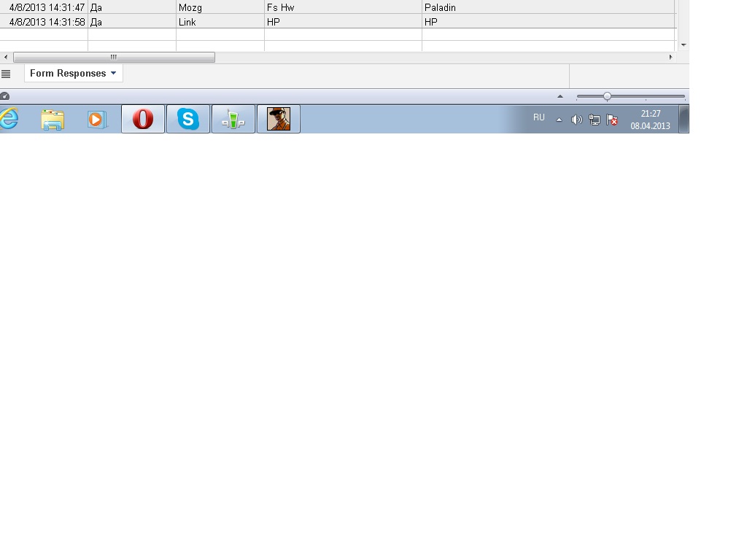Select the cell containing Mozg
Viewport: 747px width, 560px height.
point(220,7)
